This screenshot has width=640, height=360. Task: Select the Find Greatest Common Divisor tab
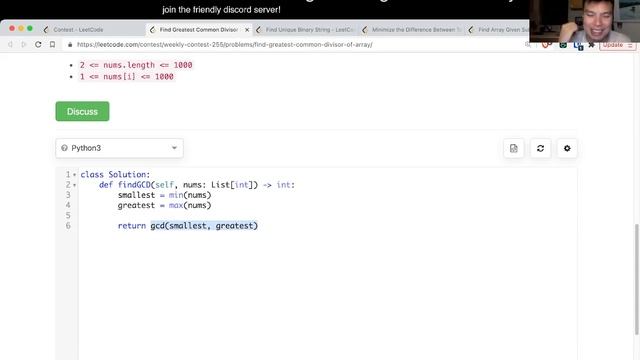pos(198,29)
